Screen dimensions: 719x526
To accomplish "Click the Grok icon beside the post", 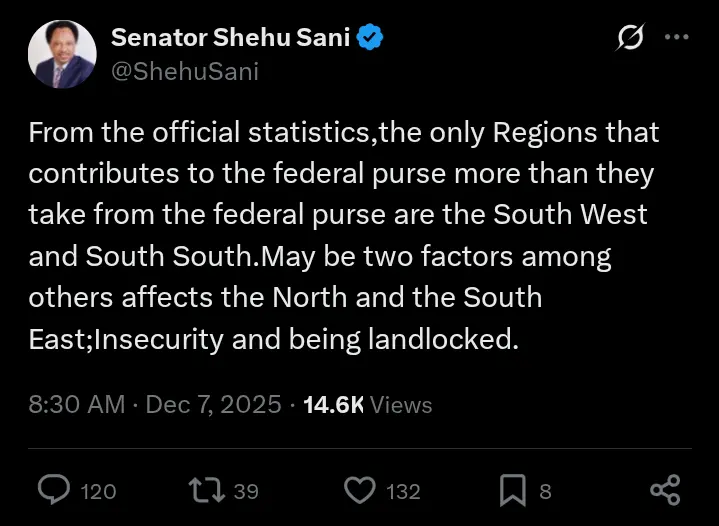I will coord(631,38).
